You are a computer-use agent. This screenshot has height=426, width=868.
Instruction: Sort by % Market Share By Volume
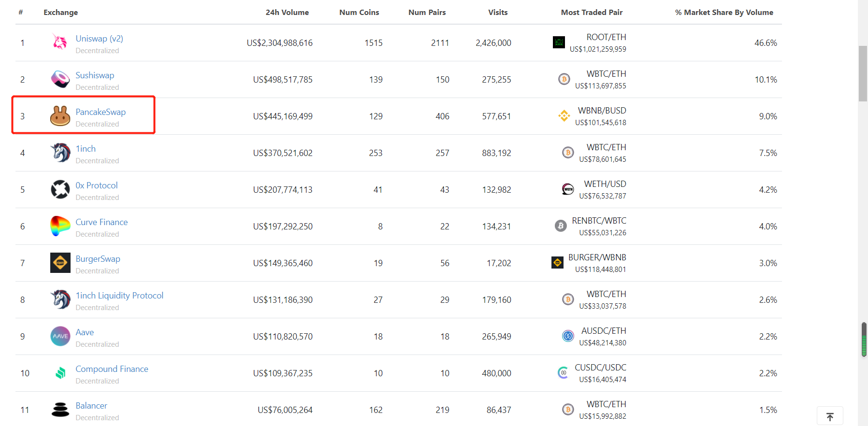[724, 13]
